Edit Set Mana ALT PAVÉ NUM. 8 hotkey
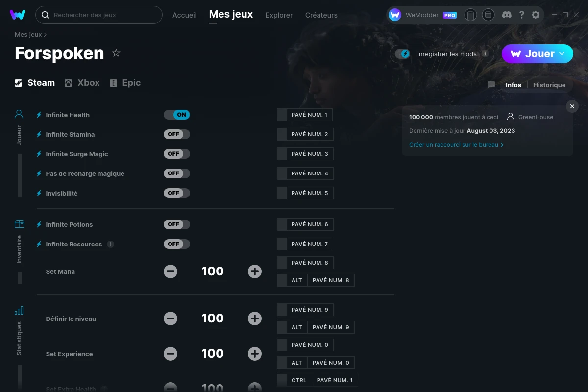 [x=316, y=280]
